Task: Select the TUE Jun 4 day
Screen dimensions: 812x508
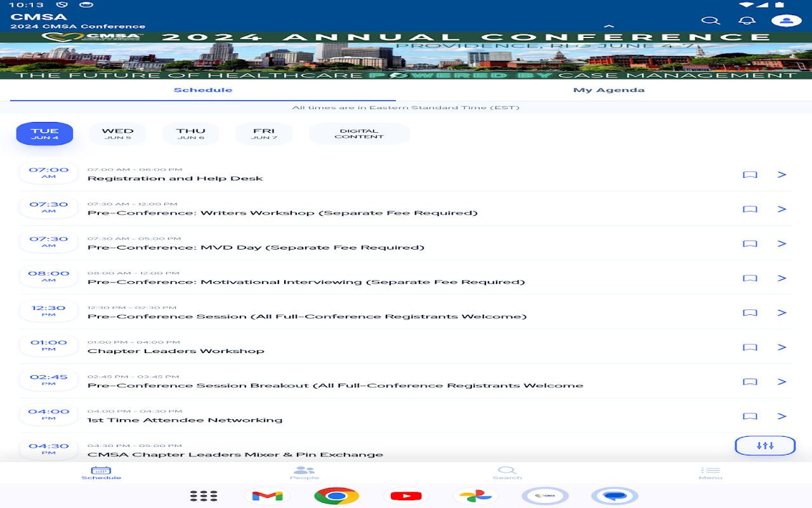Action: (44, 134)
